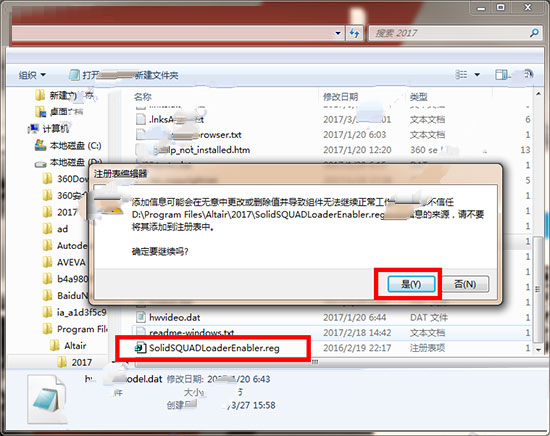Open the Autode folder in tree
This screenshot has width=550, height=436.
(x=65, y=246)
